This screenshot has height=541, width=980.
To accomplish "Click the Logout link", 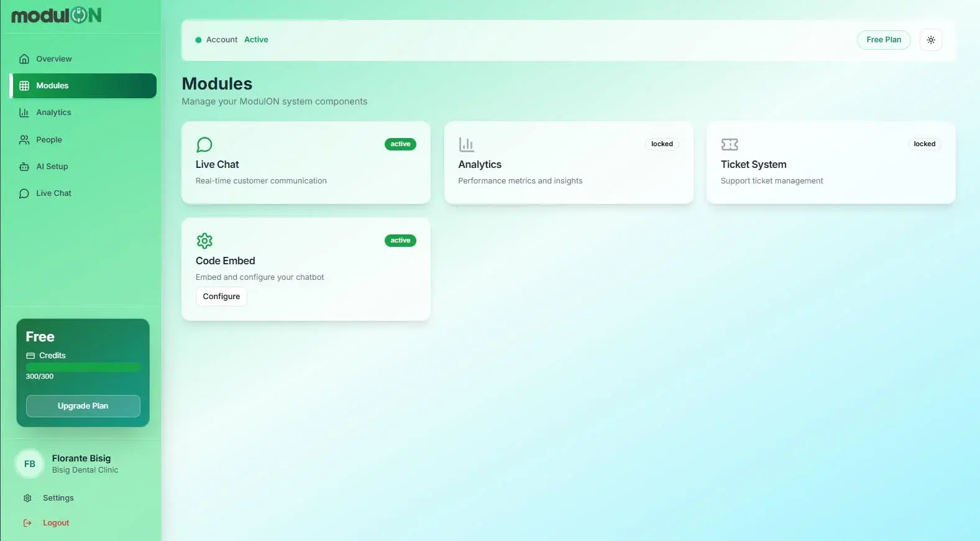I will 56,523.
